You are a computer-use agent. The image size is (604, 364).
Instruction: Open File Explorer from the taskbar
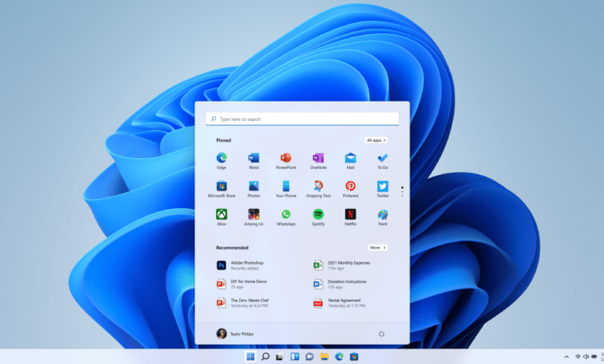coord(324,357)
